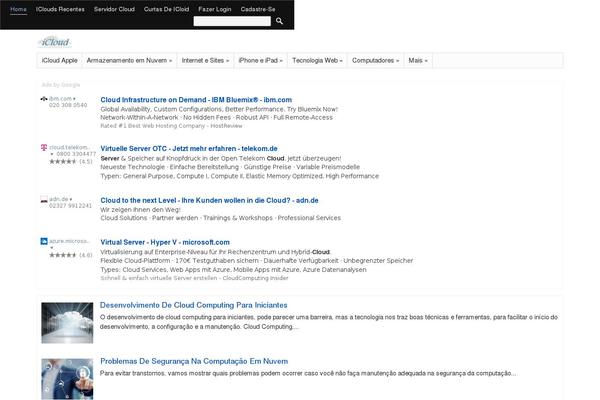
Task: Click the star rating under azure.microsoft
Action: (63, 255)
